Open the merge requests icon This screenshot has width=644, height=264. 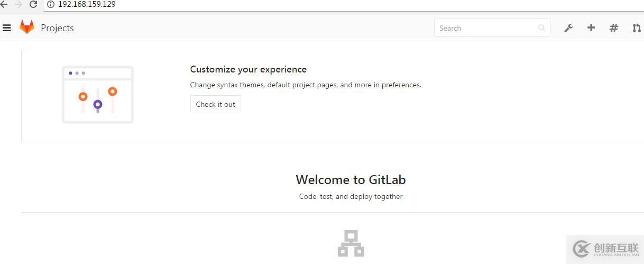tap(637, 28)
